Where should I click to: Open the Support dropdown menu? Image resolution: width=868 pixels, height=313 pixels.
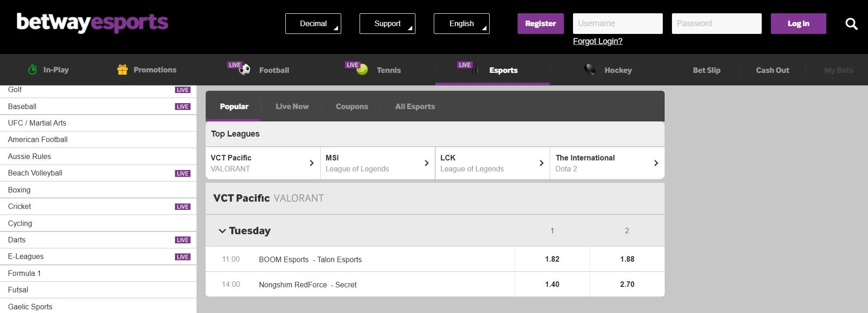coord(387,23)
